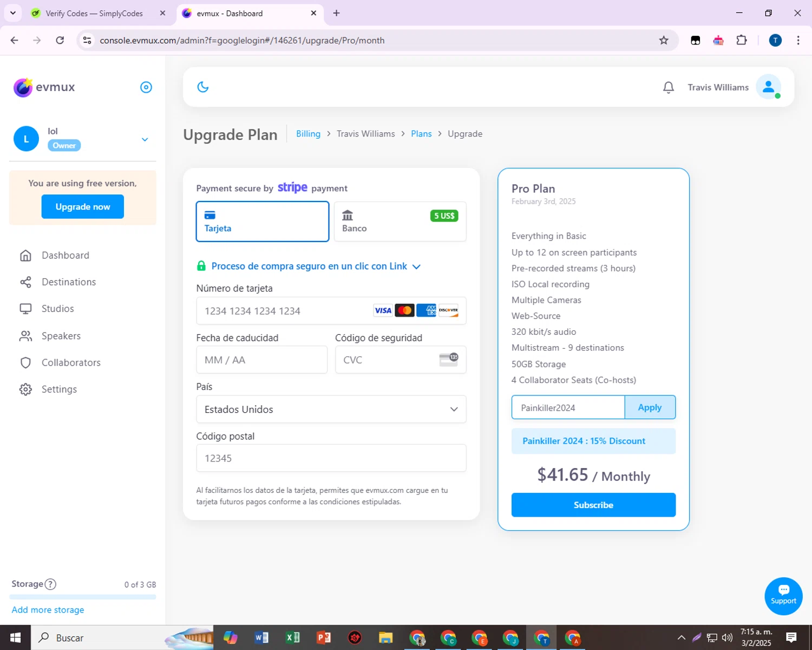Click the Studios monitor icon
Screen dimensions: 812x650
(25, 309)
